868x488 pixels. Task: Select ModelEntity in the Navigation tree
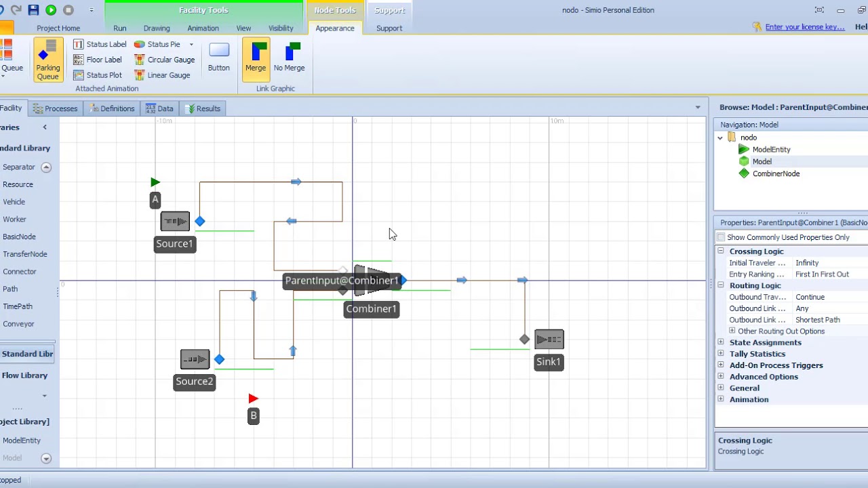pos(771,150)
